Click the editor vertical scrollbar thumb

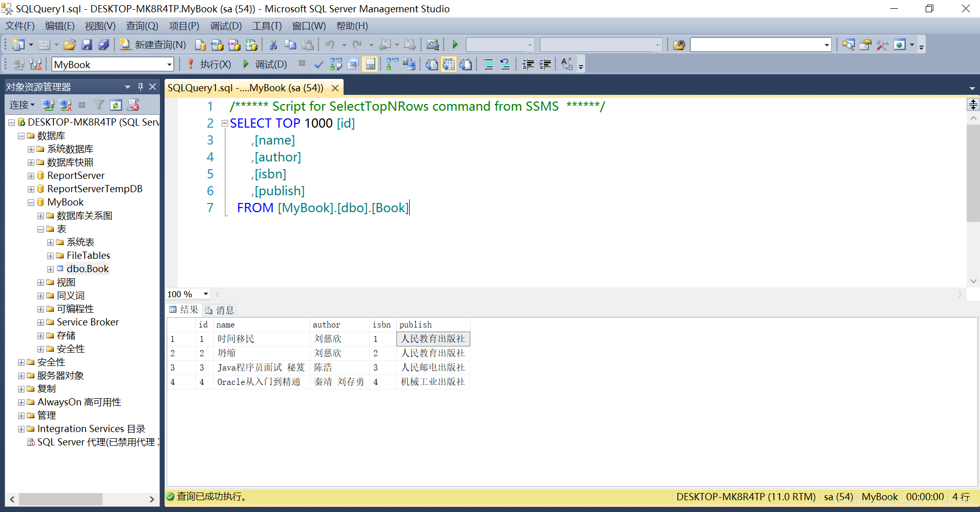973,173
